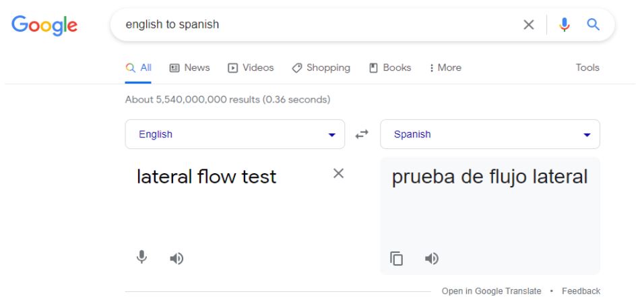Image resolution: width=644 pixels, height=300 pixels.
Task: Switch to the News tab
Action: pos(190,68)
